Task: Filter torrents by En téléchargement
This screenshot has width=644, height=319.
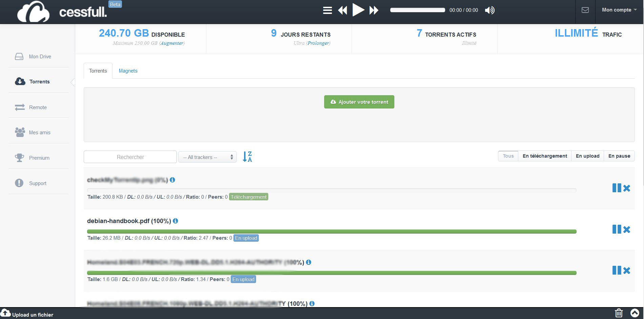Action: tap(544, 156)
